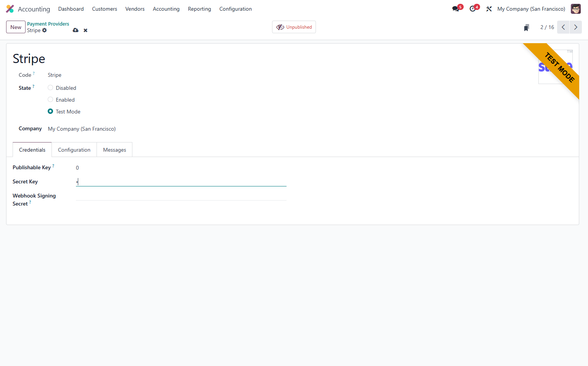Click the State help question mark

(33, 86)
